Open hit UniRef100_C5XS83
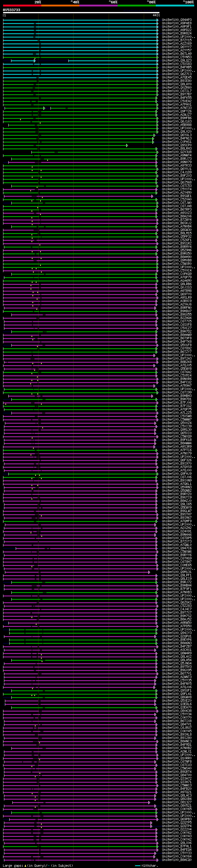Viewport: 197px width, 868px height. pos(177,64)
